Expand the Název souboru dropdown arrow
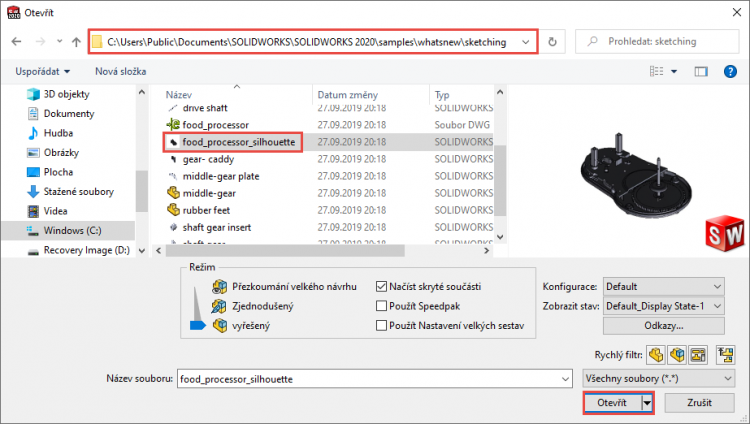750x424 pixels. pyautogui.click(x=566, y=379)
